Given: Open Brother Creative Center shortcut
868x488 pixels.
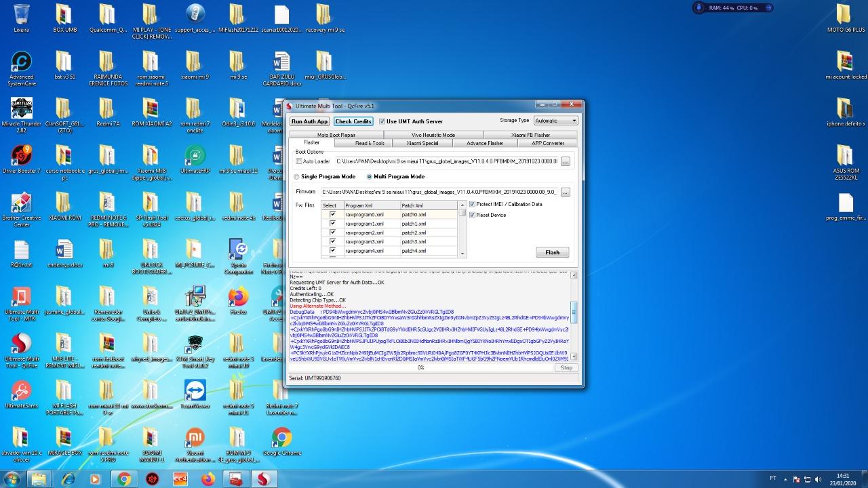Looking at the screenshot, I should click(21, 210).
